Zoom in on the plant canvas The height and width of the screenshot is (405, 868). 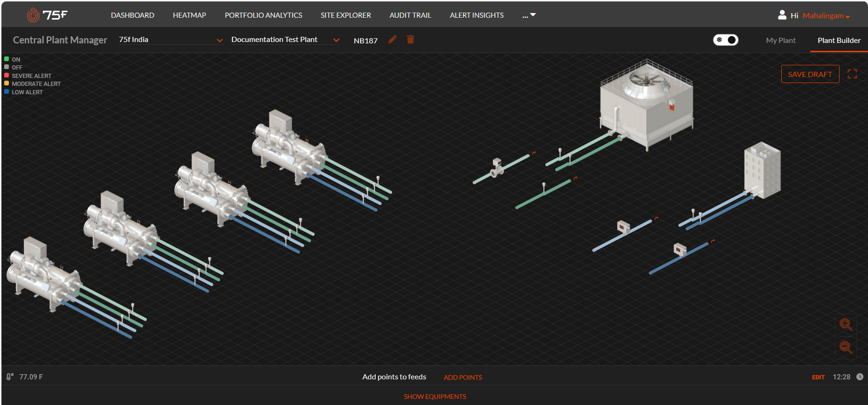click(x=845, y=324)
